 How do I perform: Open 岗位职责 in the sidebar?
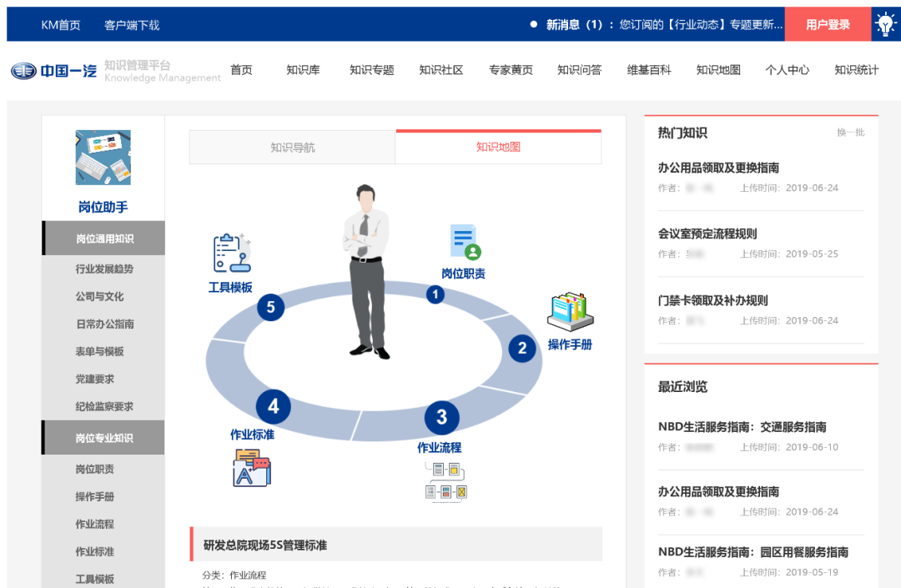coord(95,469)
